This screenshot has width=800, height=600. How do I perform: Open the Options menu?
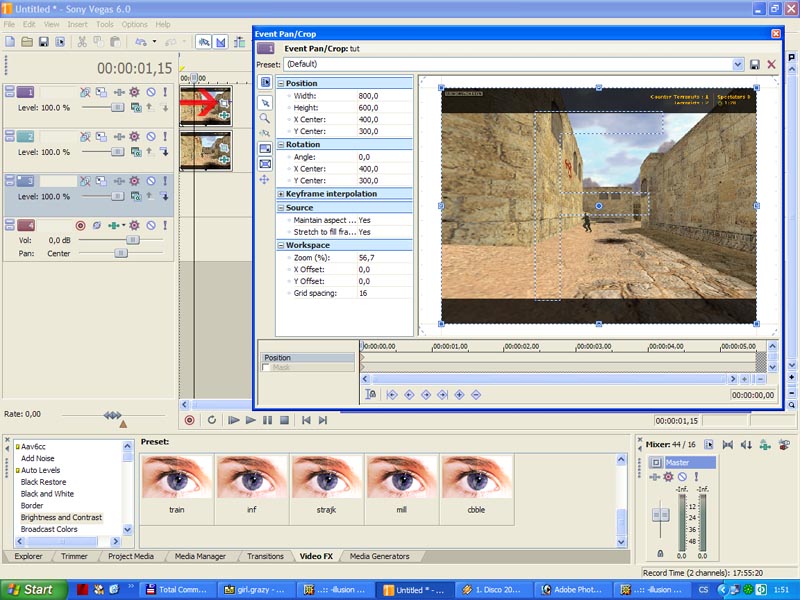[134, 24]
